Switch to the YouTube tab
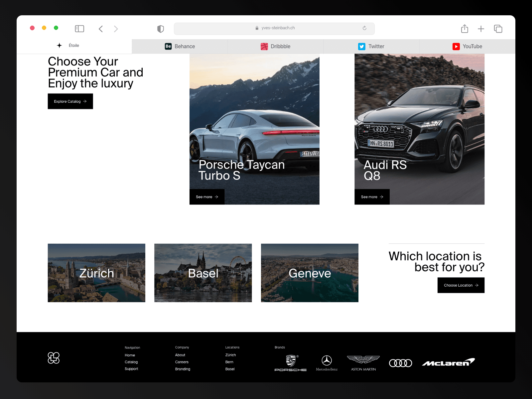This screenshot has width=532, height=399. [467, 47]
